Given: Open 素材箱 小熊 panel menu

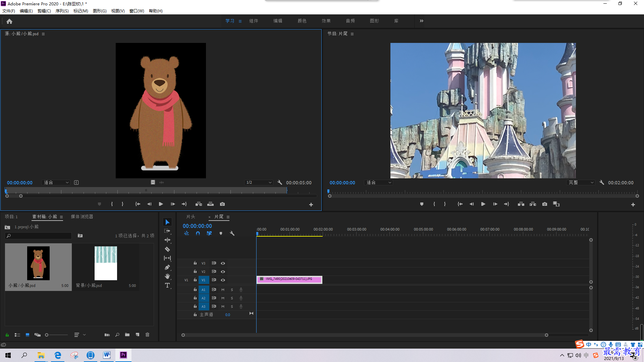Looking at the screenshot, I should 61,217.
